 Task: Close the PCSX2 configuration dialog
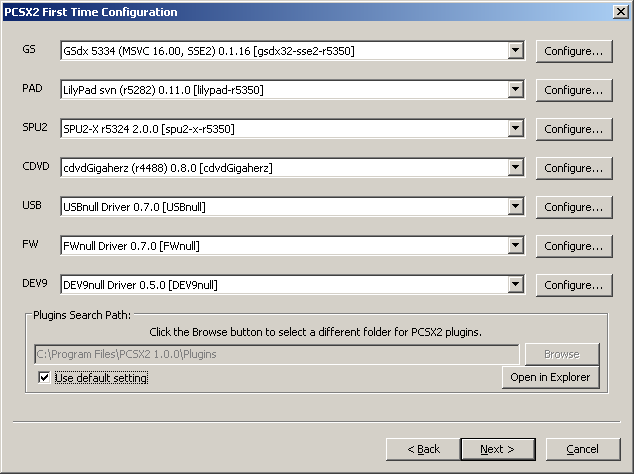pos(621,12)
